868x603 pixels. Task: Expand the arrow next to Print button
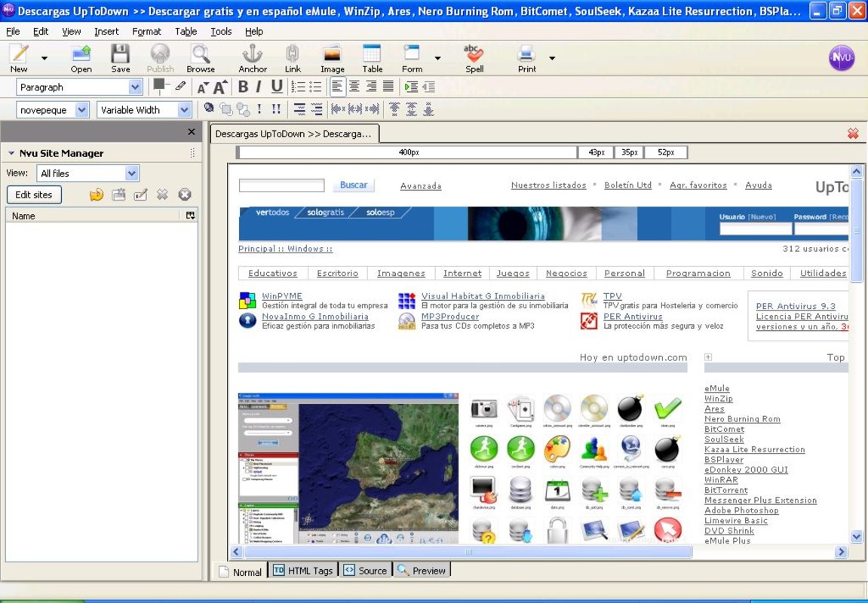[552, 58]
